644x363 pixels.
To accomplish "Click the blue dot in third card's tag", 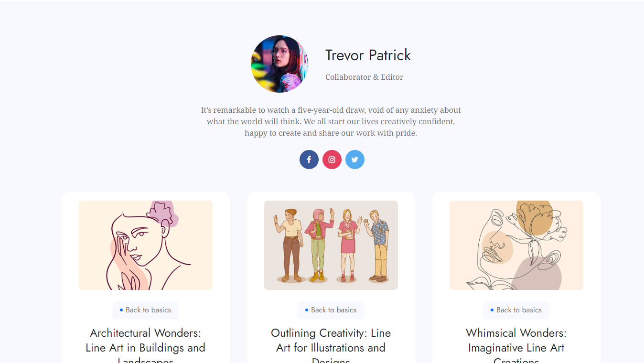I will pyautogui.click(x=492, y=310).
